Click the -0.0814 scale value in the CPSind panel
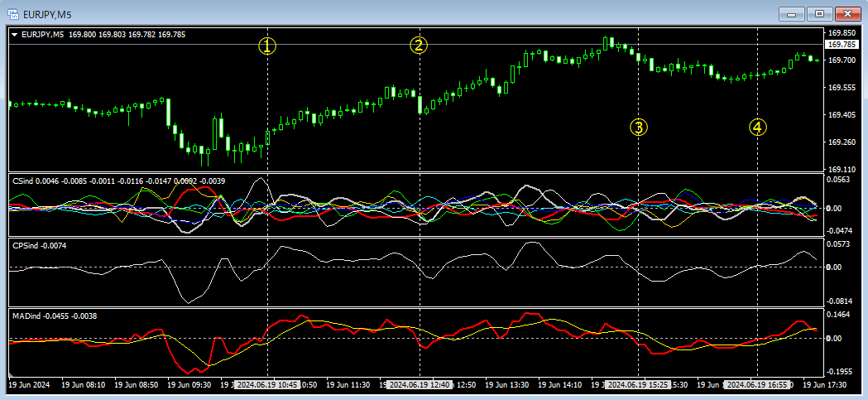The width and height of the screenshot is (868, 400). tap(841, 301)
